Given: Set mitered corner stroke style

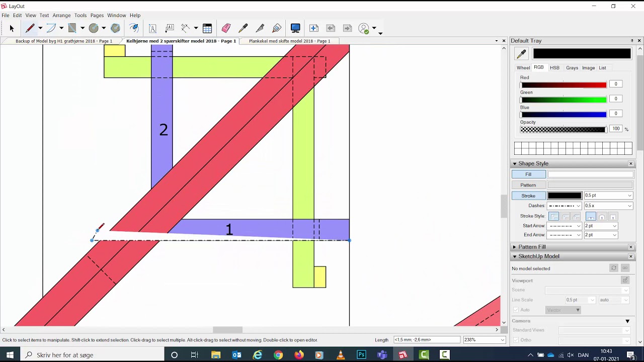Looking at the screenshot, I should tap(554, 217).
